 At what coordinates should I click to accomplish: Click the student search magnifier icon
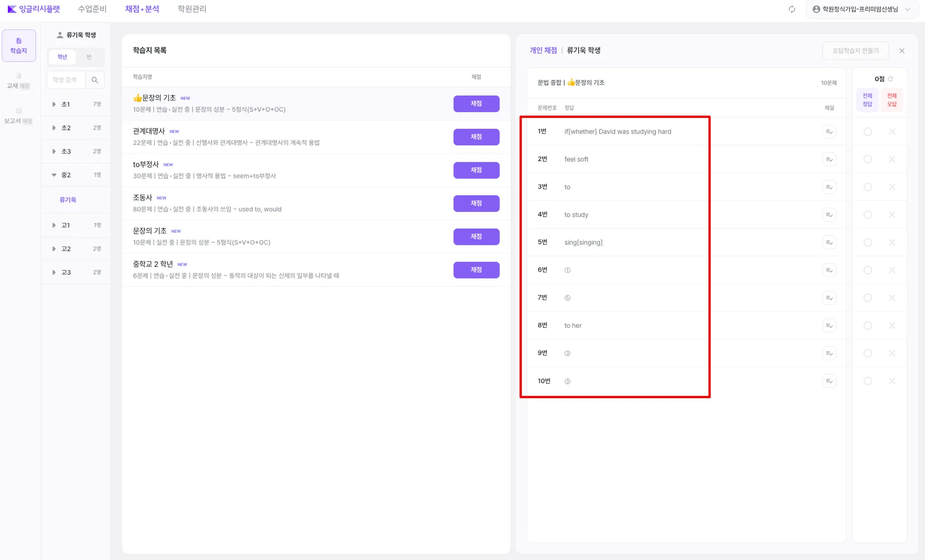[x=95, y=80]
